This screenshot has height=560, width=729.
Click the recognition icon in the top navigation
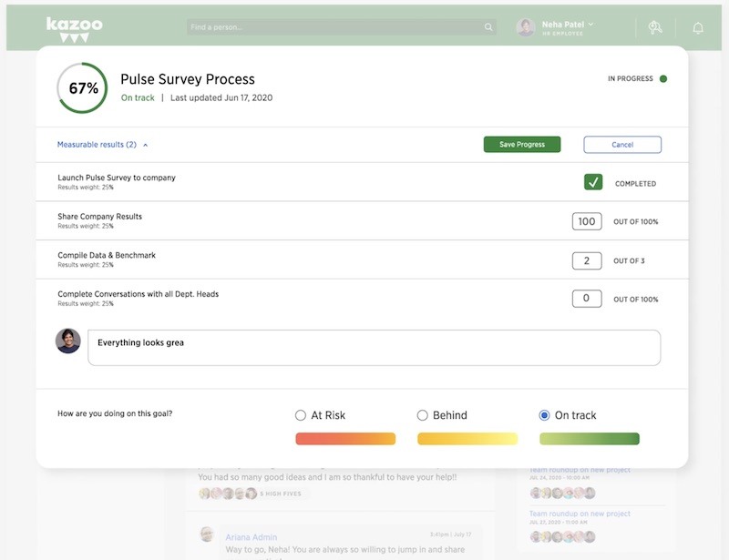[x=656, y=27]
